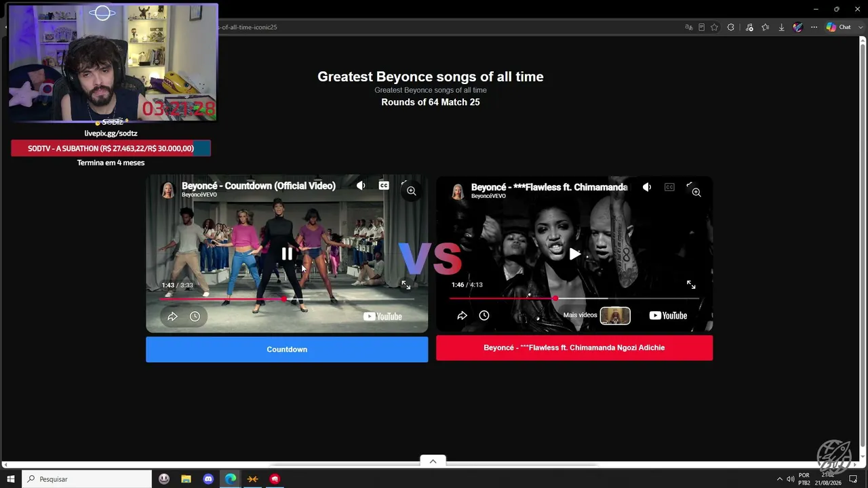Viewport: 868px width, 488px height.
Task: Open BeyoncéVEVO channel avatar on Flawless video
Action: (x=458, y=191)
